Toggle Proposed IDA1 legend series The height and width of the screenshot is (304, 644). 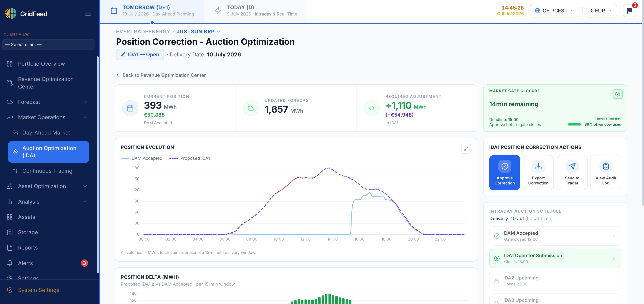[x=190, y=158]
